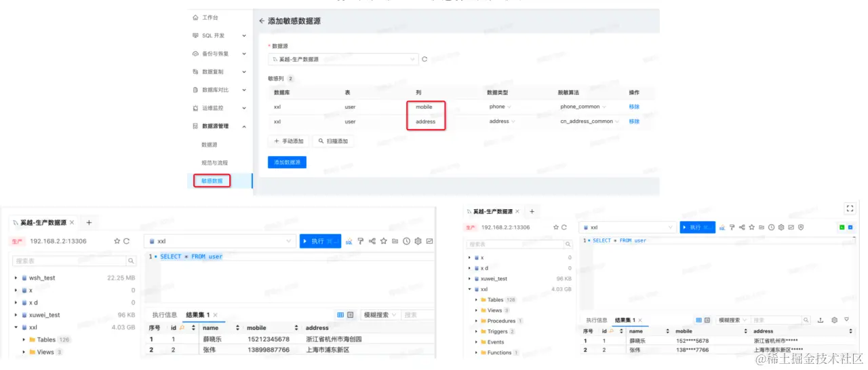This screenshot has width=868, height=370.
Task: Select 结果集 1 tab in right window
Action: click(627, 320)
